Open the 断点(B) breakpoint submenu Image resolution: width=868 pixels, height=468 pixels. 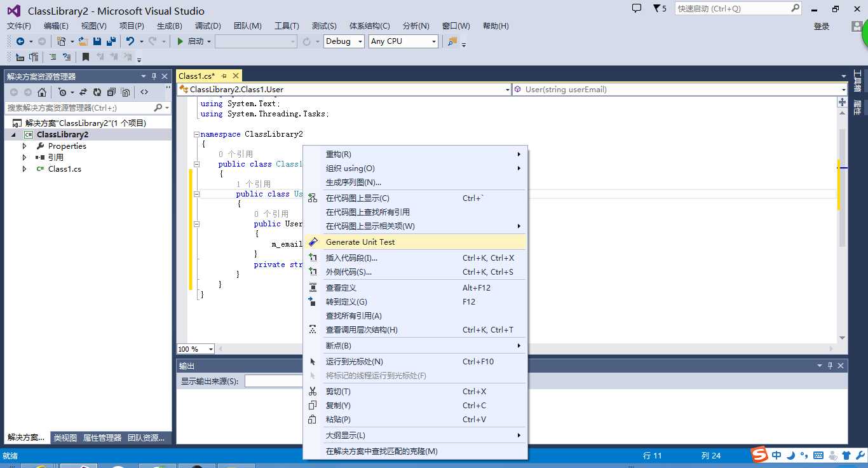[415, 346]
